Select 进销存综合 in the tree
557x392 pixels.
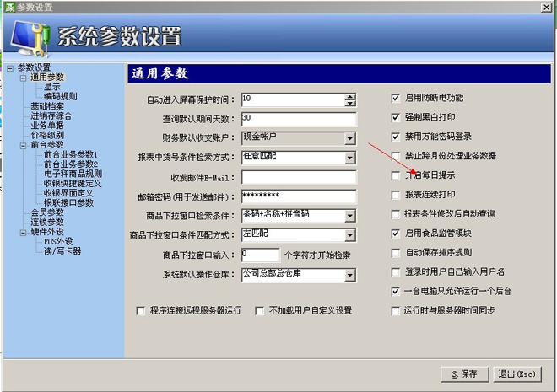click(51, 115)
